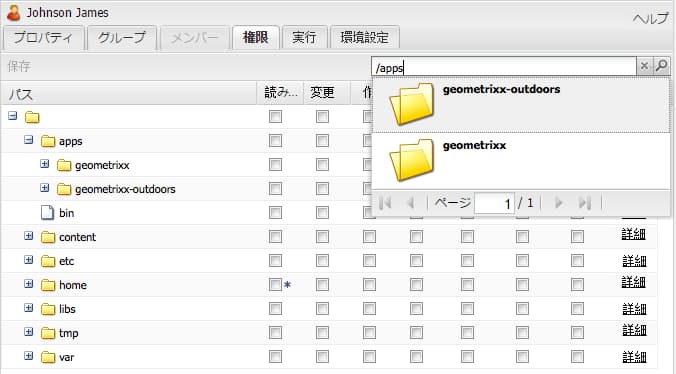The height and width of the screenshot is (374, 676).
Task: Select geometrixx folder icon in search results
Action: (x=411, y=160)
